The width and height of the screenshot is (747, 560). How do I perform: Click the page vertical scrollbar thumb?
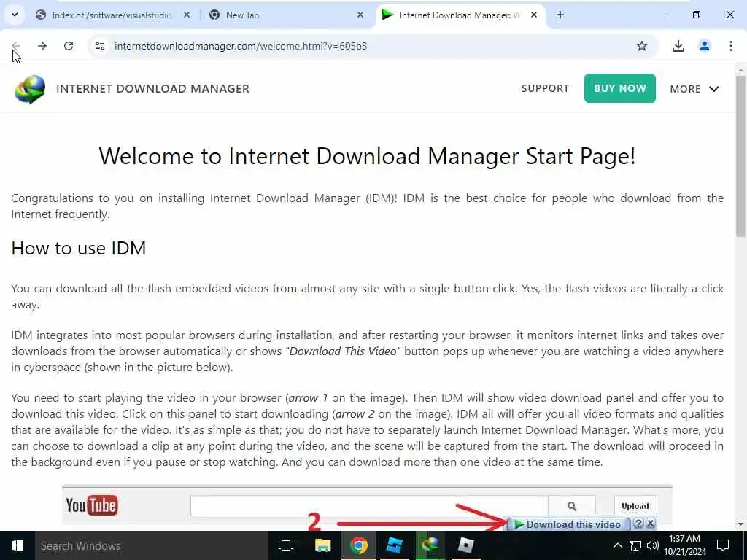[x=740, y=155]
